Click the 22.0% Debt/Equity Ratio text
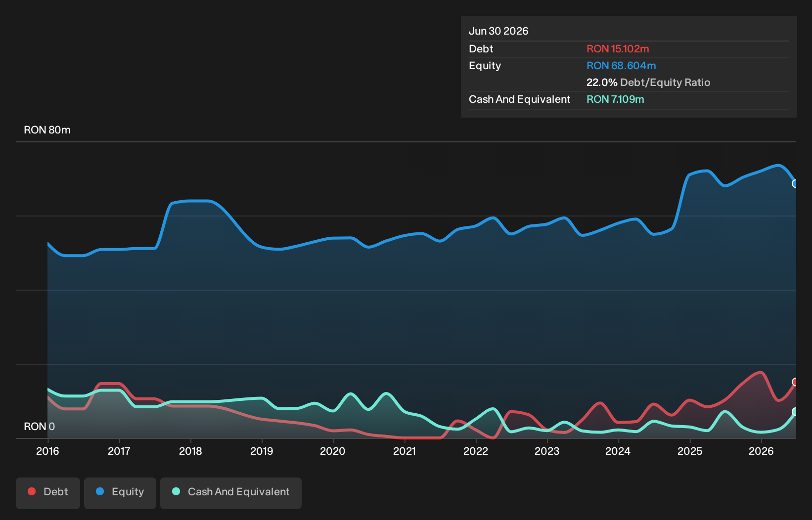812x520 pixels. click(x=648, y=83)
